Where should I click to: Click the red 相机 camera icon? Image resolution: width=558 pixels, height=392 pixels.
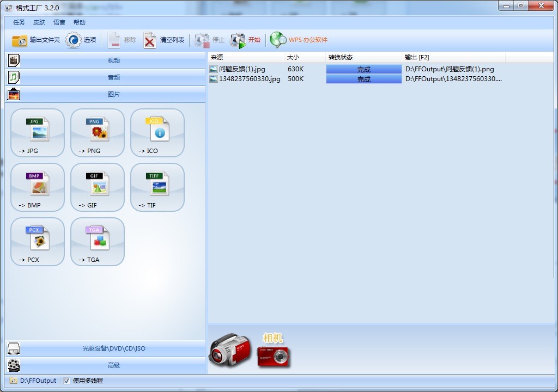point(274,357)
